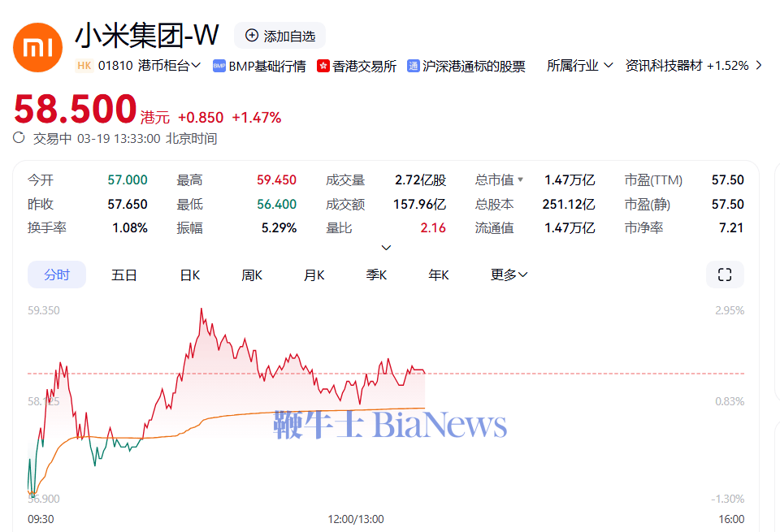Switch to the 周K weekly chart tab
The image size is (780, 532).
click(252, 275)
